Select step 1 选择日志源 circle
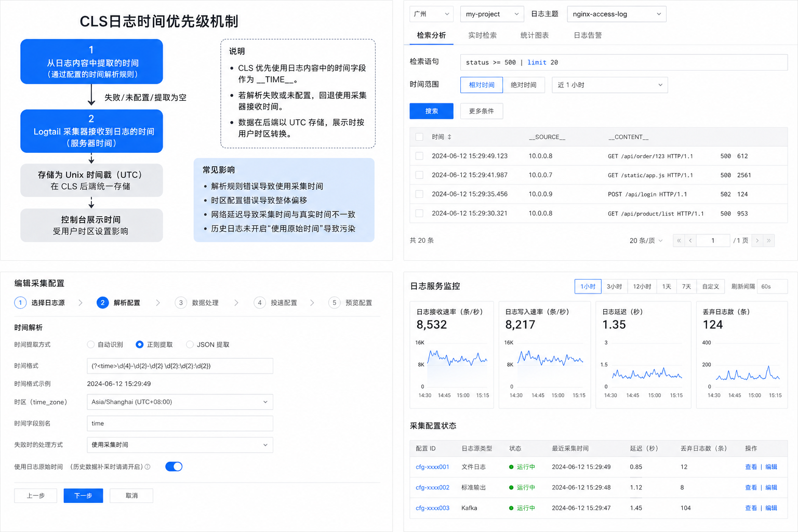This screenshot has width=798, height=532. pos(20,302)
